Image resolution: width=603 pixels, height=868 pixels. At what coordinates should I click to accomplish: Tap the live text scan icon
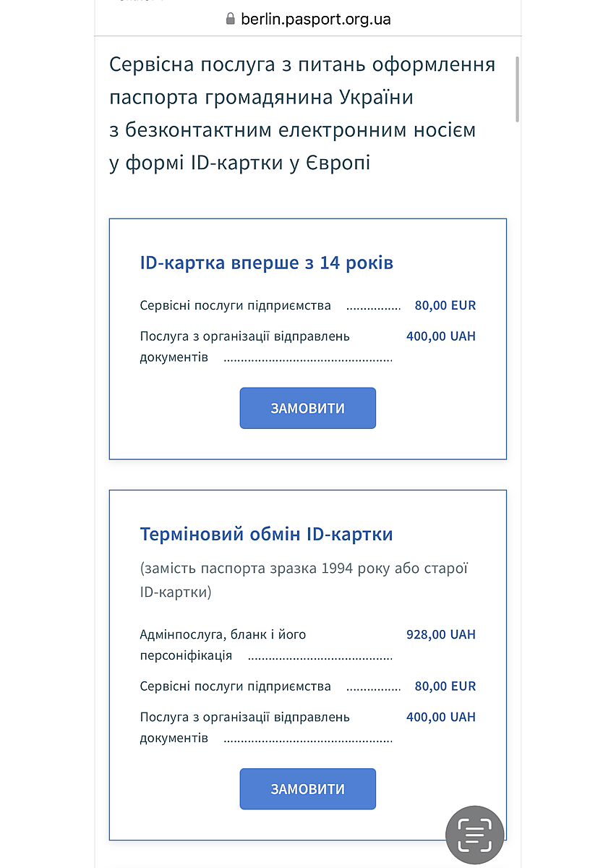pyautogui.click(x=474, y=835)
